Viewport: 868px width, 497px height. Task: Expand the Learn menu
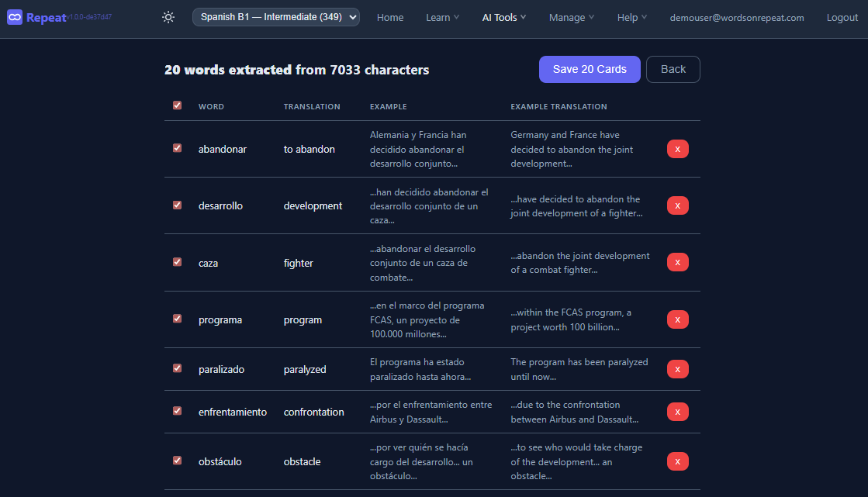point(442,18)
